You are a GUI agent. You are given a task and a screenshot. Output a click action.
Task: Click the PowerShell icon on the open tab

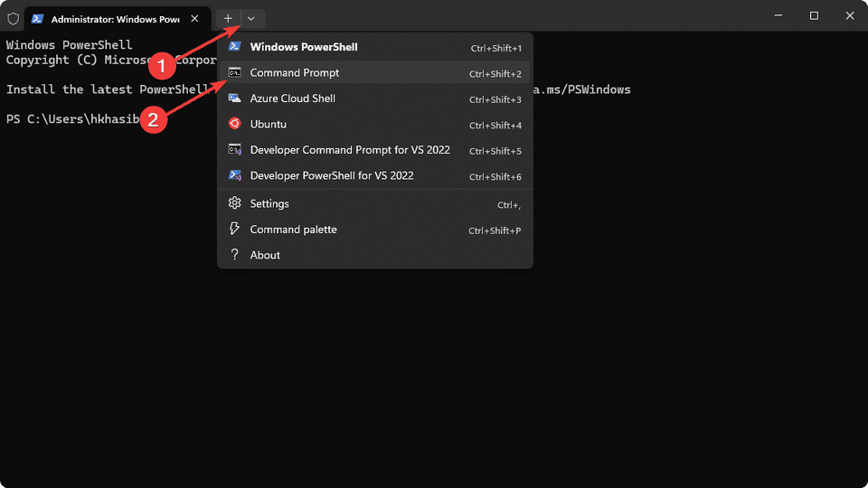click(37, 19)
